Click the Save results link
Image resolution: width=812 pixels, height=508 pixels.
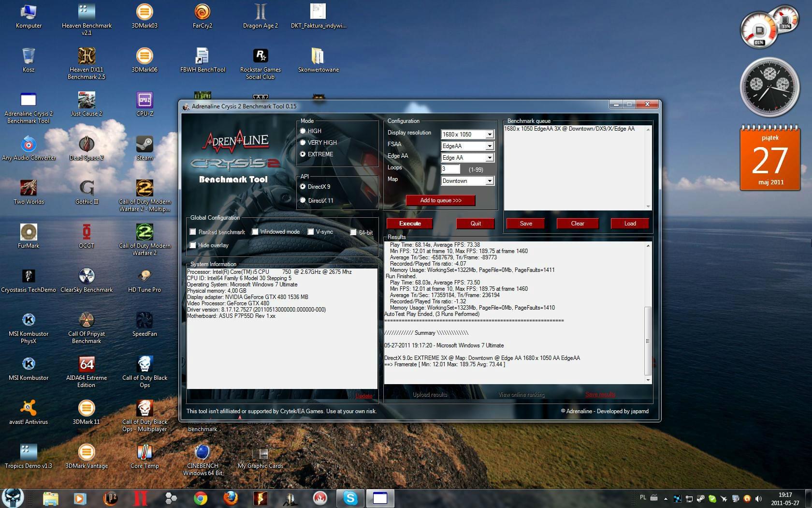click(x=600, y=394)
